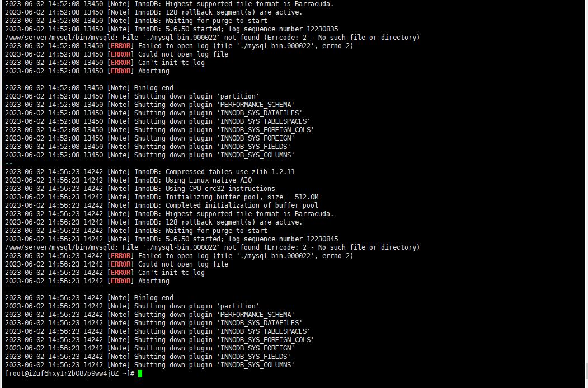Click 'INNODB_SYS_FOREIGN_COLS' on the 14:52:08 line

pyautogui.click(x=266, y=130)
